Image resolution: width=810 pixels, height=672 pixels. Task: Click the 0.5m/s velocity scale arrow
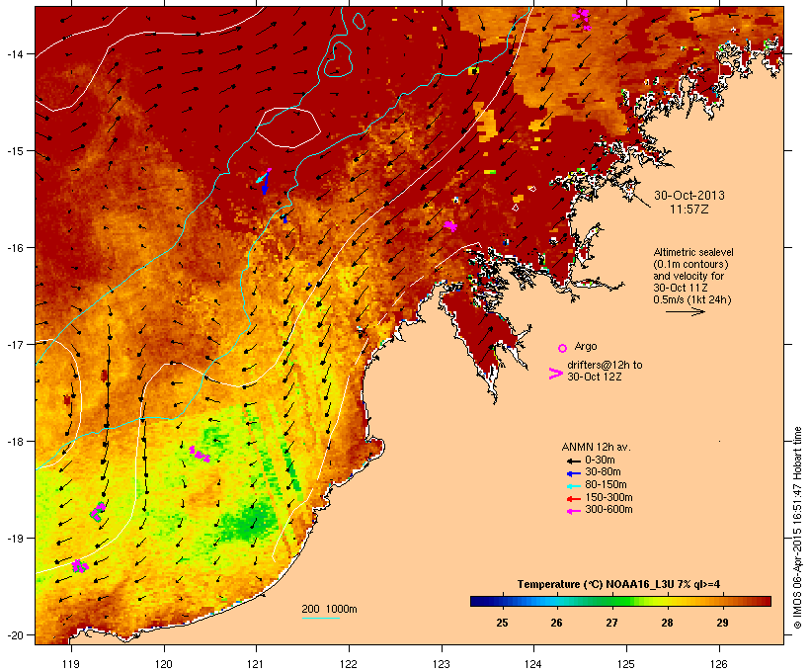tap(685, 311)
